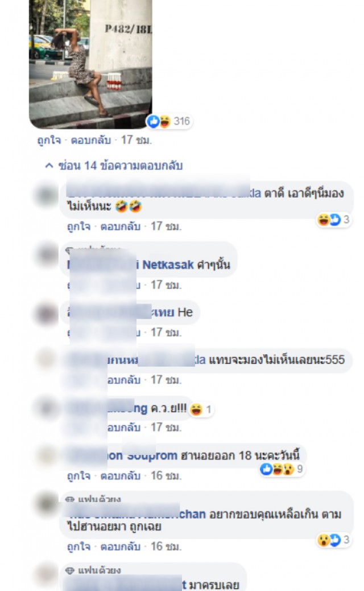
Task: View reactions on ตาดี เอาดีๆนี่มอง comment
Action: coord(334,219)
